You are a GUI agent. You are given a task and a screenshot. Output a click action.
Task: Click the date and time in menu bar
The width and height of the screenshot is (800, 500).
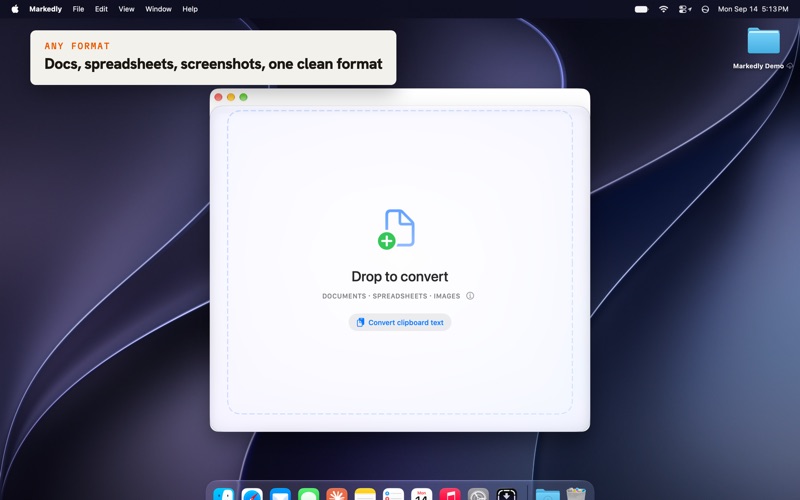tap(753, 9)
